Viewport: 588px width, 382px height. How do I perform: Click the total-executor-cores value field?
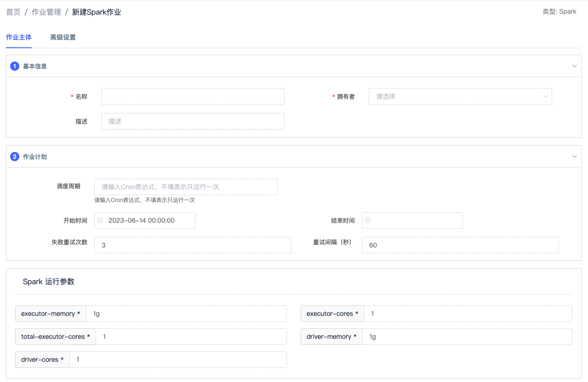[x=191, y=337]
